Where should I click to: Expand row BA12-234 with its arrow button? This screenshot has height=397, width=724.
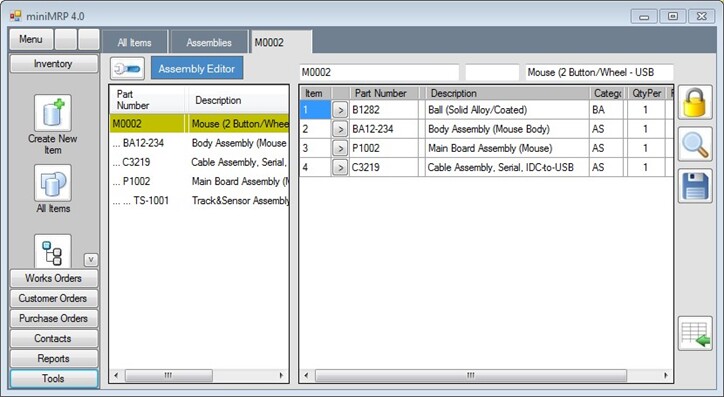click(x=340, y=129)
